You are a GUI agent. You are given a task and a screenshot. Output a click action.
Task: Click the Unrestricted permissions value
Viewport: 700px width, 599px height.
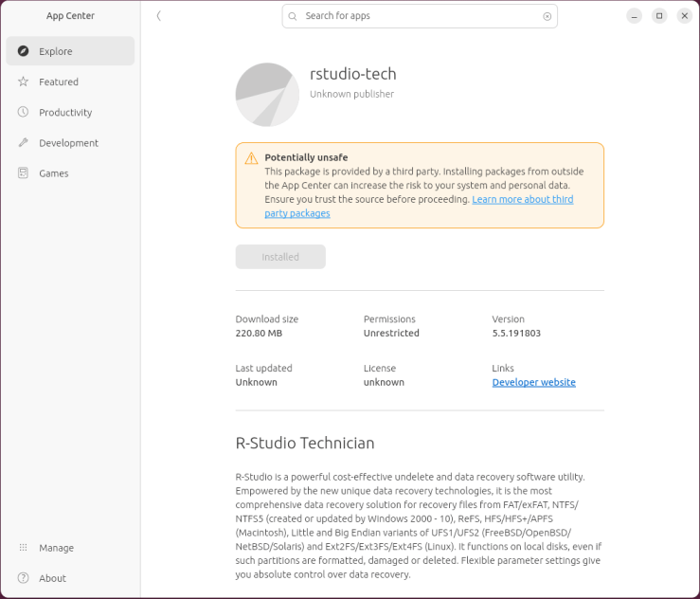click(x=391, y=334)
